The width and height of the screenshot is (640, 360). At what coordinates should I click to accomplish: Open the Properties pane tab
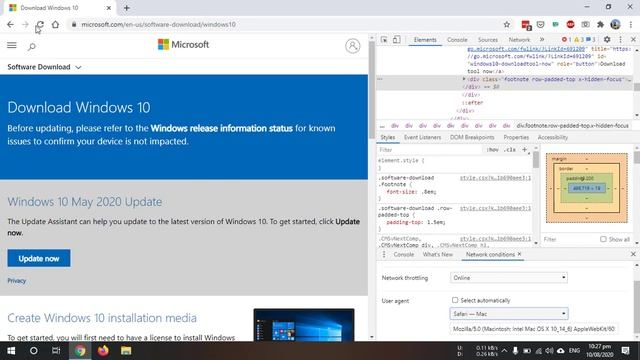point(516,138)
